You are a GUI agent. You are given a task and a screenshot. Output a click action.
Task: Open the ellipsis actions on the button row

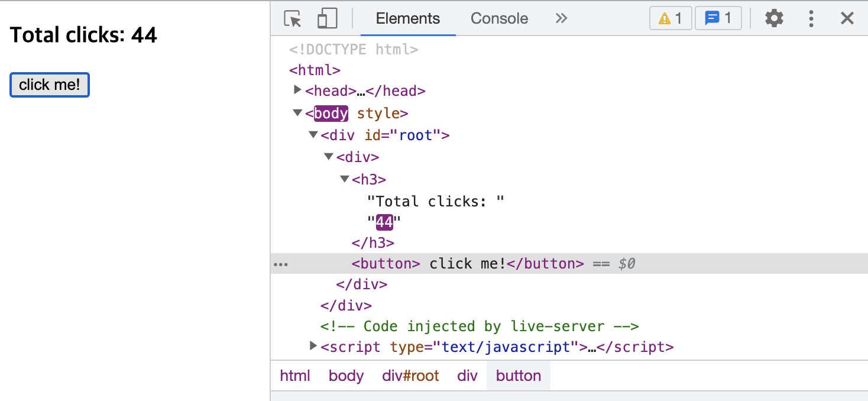[281, 264]
